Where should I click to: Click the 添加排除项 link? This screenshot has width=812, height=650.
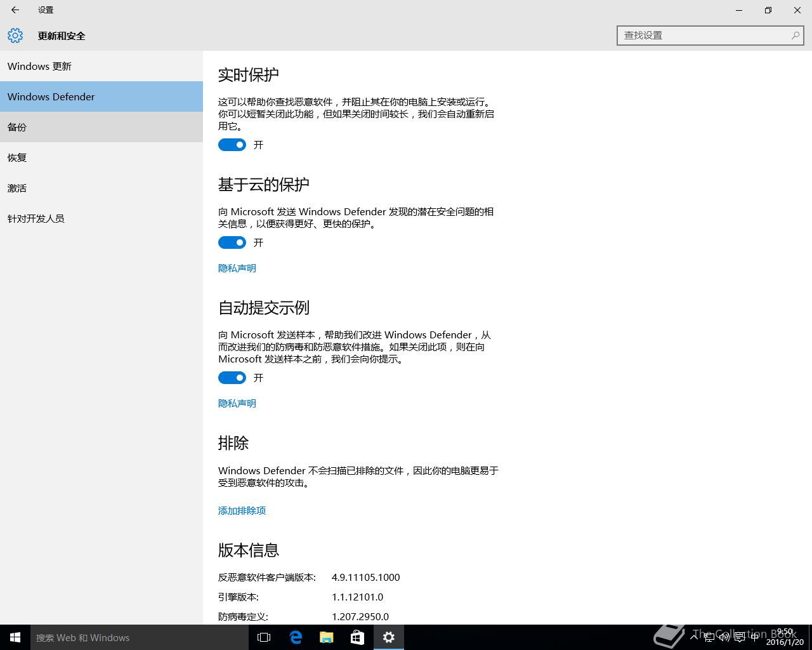click(x=242, y=510)
